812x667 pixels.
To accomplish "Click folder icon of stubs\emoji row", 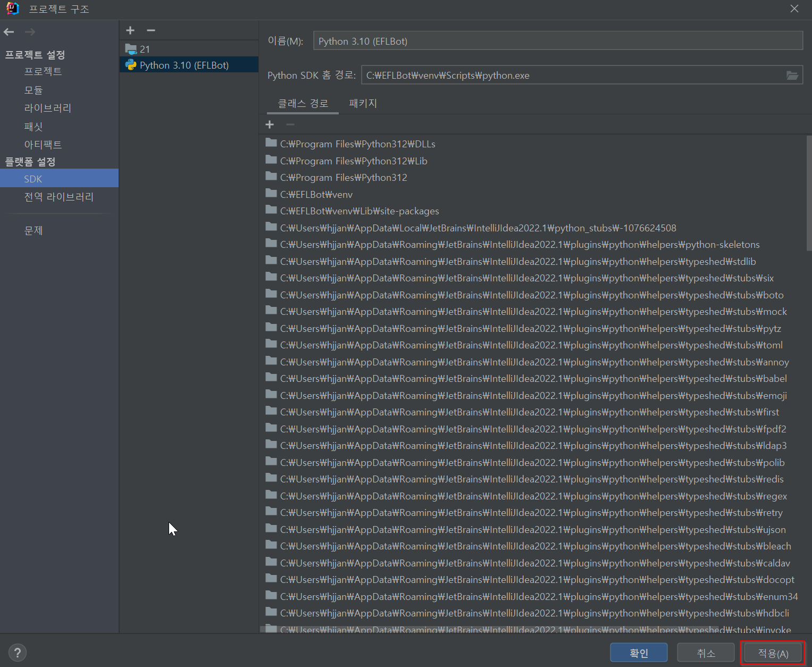I will (271, 394).
